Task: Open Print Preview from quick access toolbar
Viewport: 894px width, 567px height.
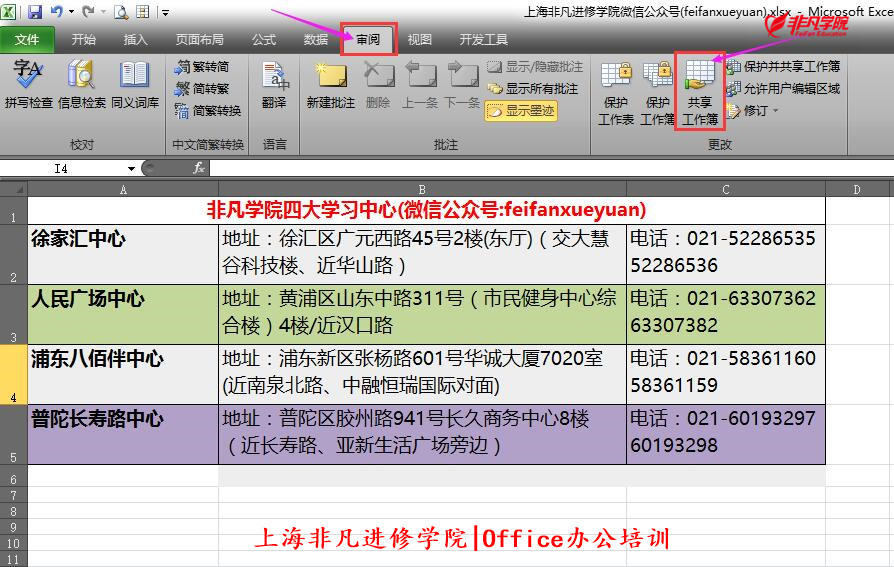Action: [x=121, y=12]
